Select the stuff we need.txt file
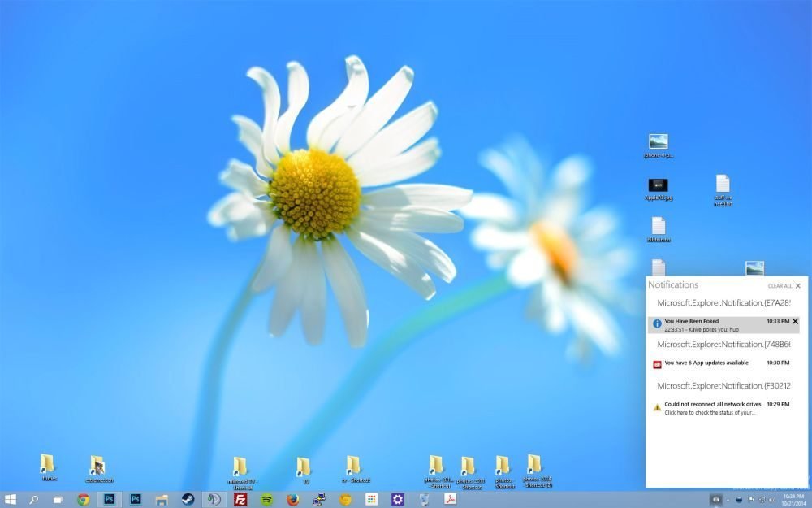Image resolution: width=812 pixels, height=508 pixels. (x=723, y=190)
